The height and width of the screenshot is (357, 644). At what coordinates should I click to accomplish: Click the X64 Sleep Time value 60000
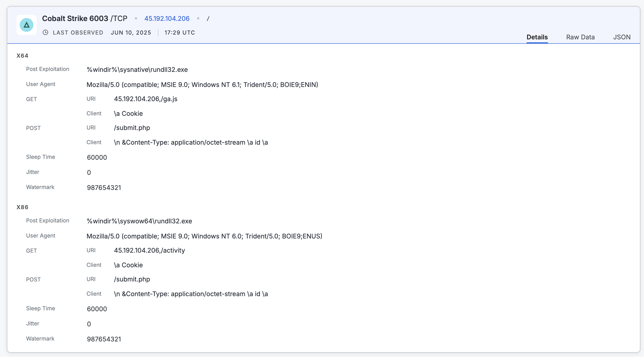[97, 157]
